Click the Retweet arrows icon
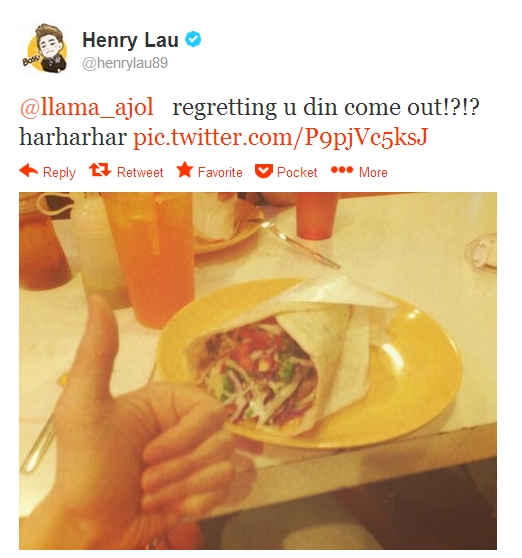This screenshot has width=522, height=558. pos(100,170)
